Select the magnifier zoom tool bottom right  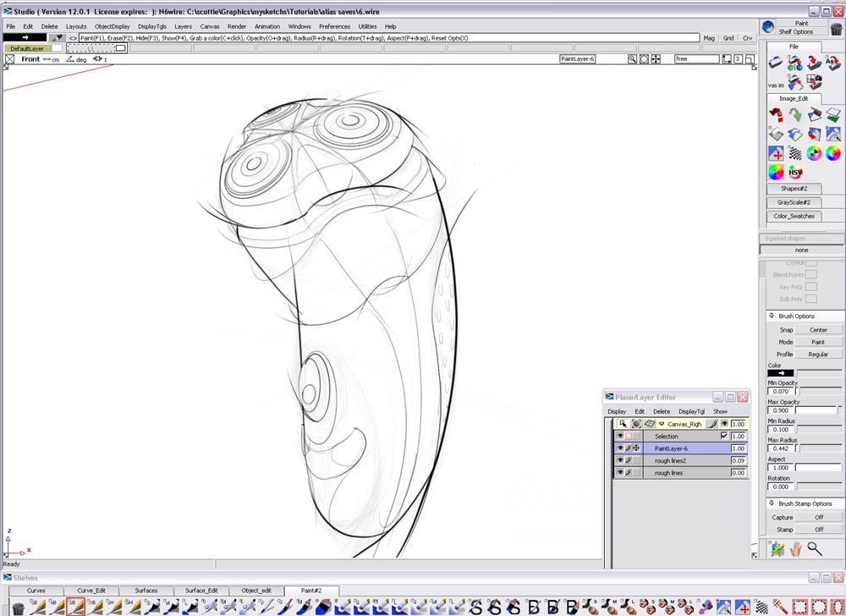pyautogui.click(x=814, y=548)
